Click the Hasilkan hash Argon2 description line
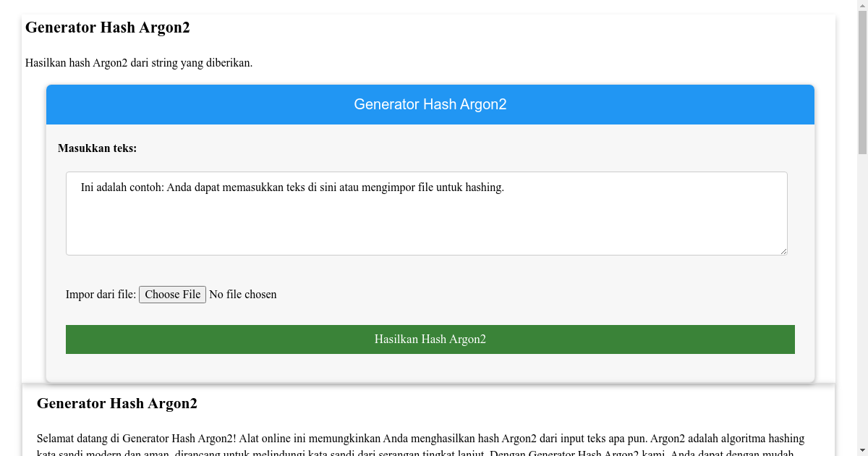Image resolution: width=868 pixels, height=456 pixels. pyautogui.click(x=139, y=62)
